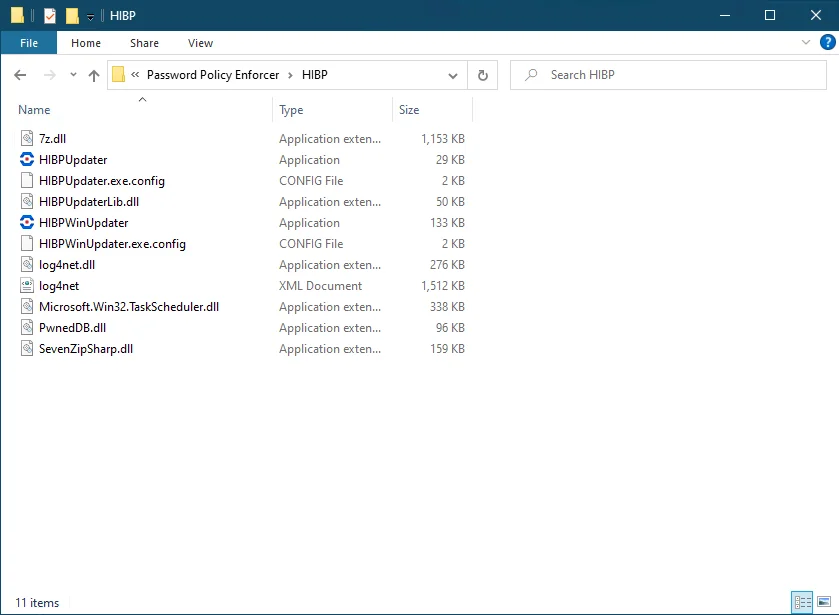Image resolution: width=839 pixels, height=615 pixels.
Task: Open the Recent locations dropdown
Action: tap(73, 75)
